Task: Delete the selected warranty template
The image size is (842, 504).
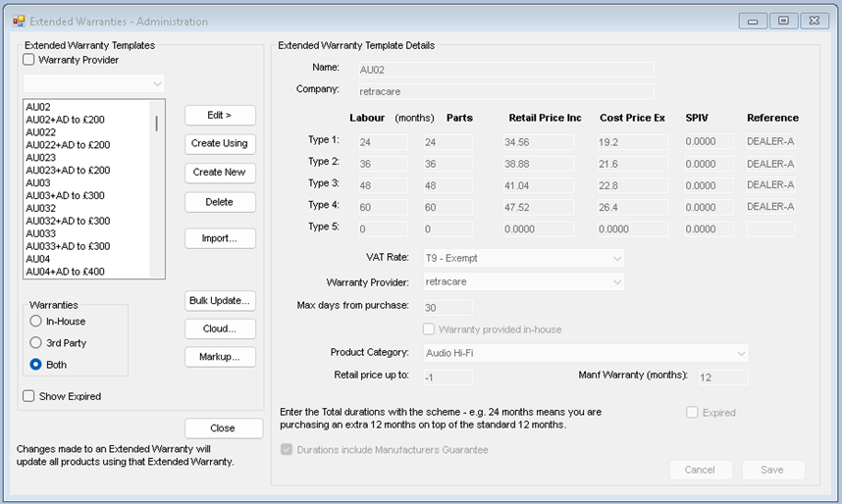Action: [220, 202]
